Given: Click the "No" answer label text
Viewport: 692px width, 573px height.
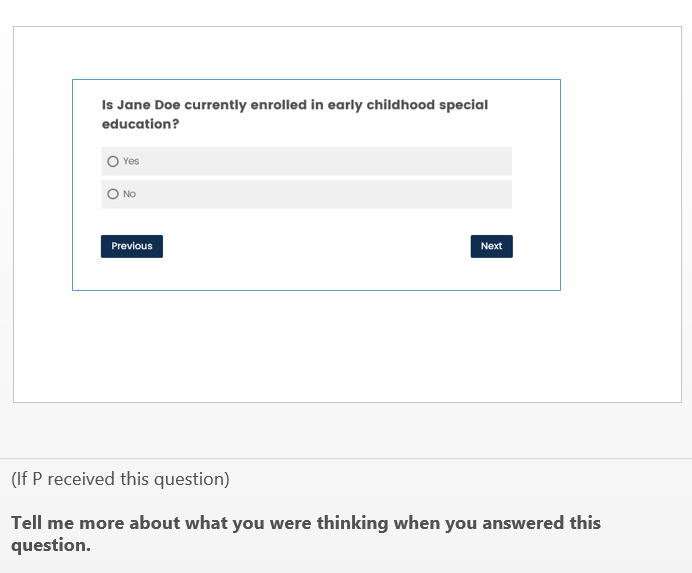Looking at the screenshot, I should point(129,194).
